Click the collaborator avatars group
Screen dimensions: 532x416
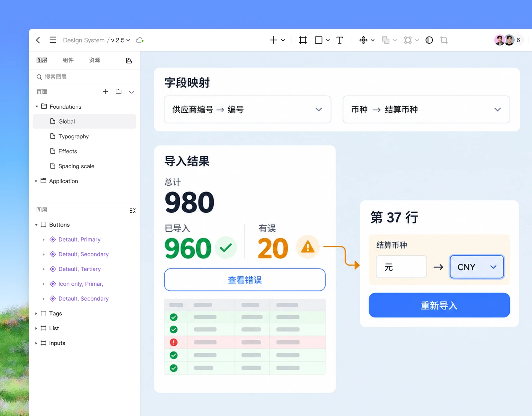tap(509, 40)
